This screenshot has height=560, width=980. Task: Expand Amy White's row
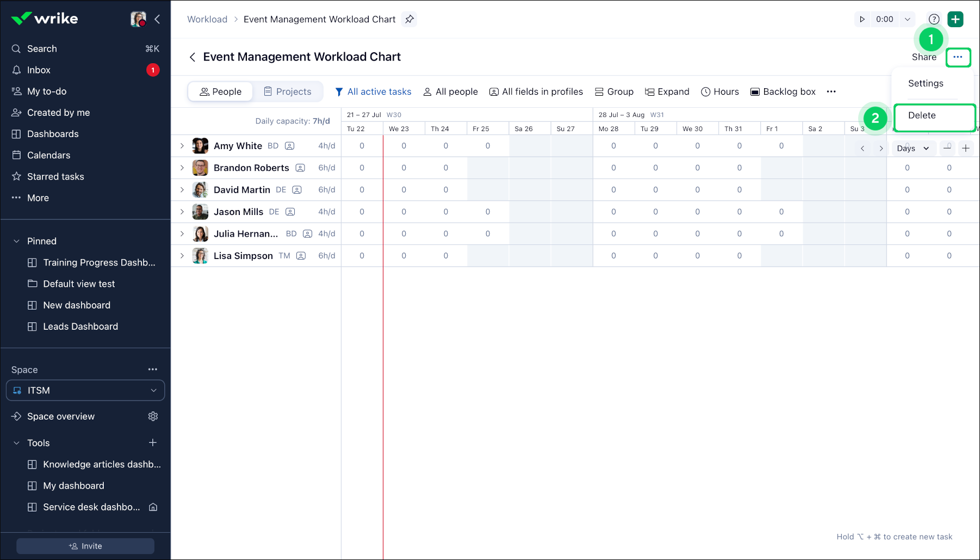tap(182, 146)
